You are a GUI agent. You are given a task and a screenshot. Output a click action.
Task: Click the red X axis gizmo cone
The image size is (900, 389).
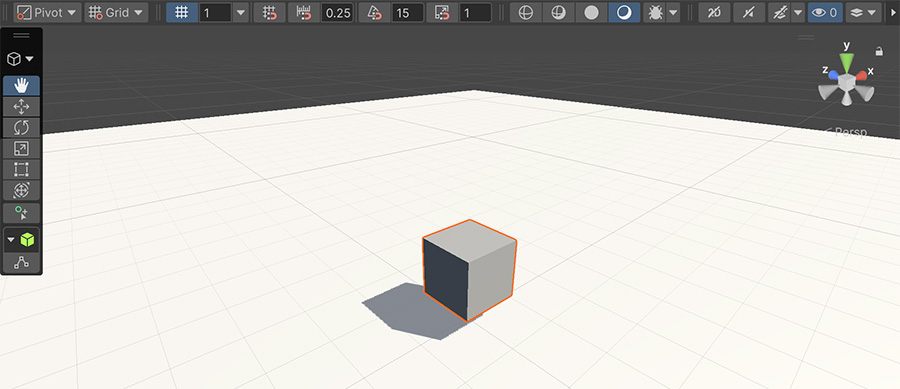tap(862, 75)
